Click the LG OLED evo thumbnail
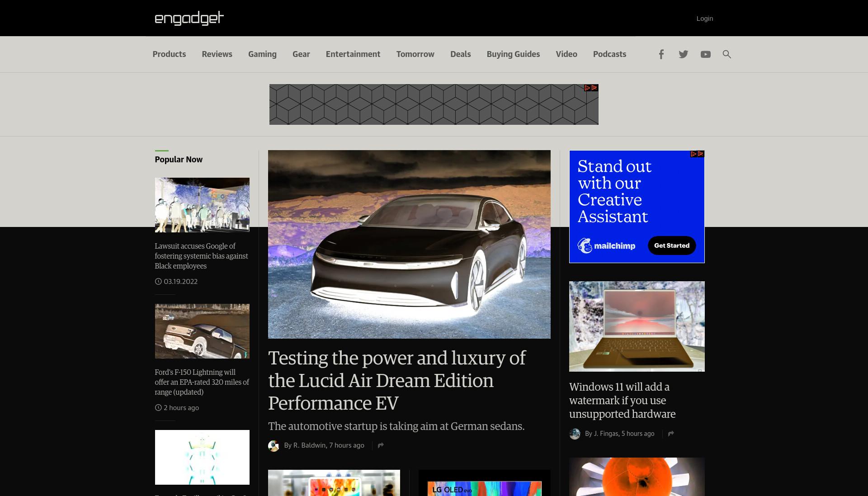Image resolution: width=868 pixels, height=496 pixels. tap(485, 483)
